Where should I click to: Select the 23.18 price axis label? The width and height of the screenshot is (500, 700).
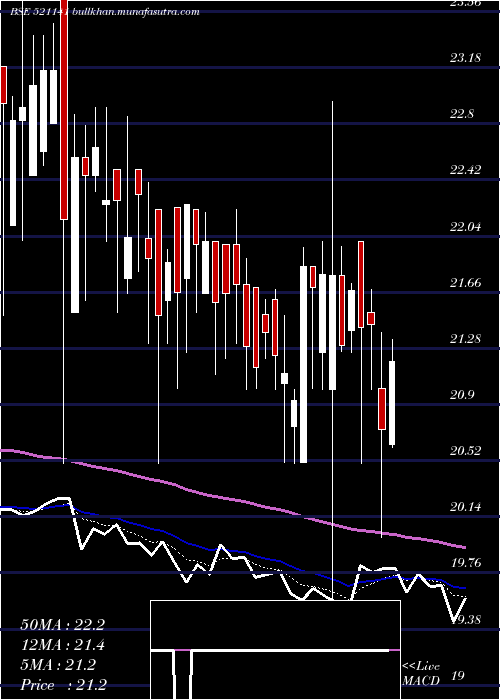click(465, 58)
